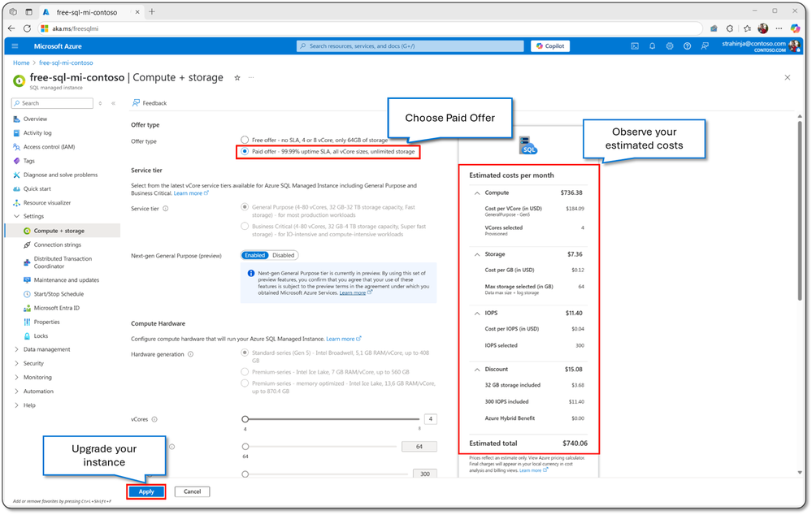The width and height of the screenshot is (812, 515).
Task: Click the Cancel button
Action: tap(192, 491)
